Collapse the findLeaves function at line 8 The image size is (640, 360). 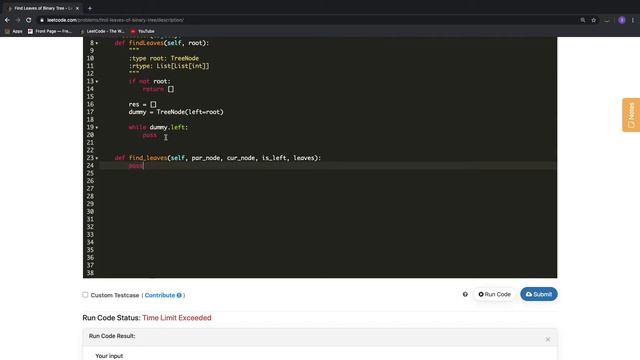click(97, 43)
